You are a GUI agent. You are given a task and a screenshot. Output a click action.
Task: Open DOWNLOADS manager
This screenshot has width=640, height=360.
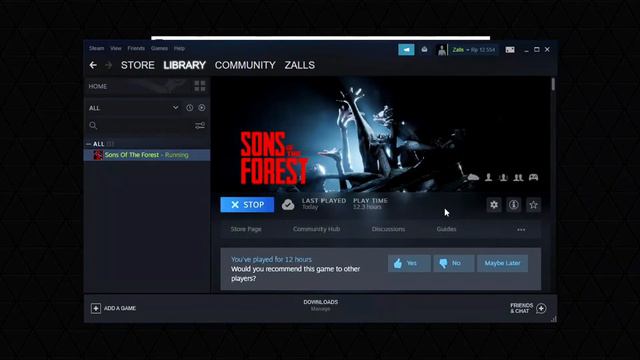pos(320,305)
